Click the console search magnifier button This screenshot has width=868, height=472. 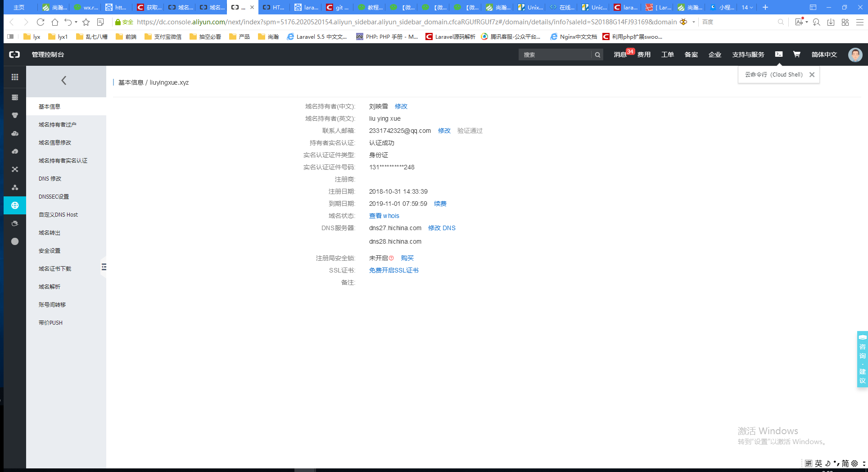[597, 55]
